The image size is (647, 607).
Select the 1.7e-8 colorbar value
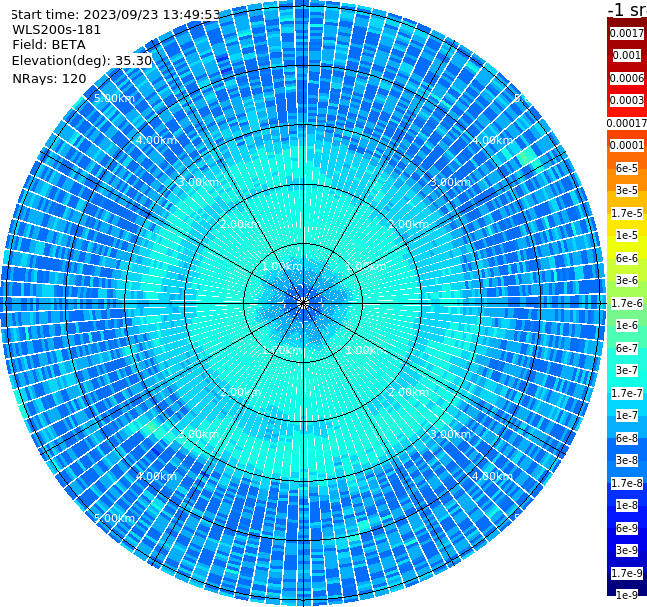tap(627, 483)
